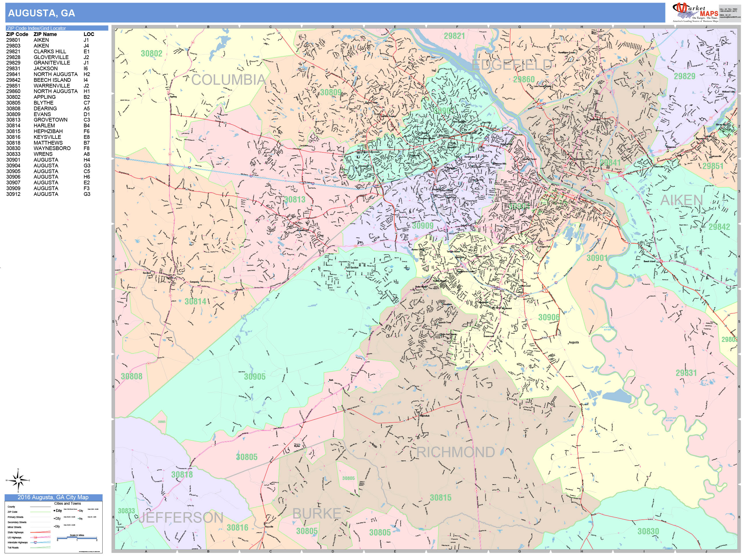Click the compass rose navigation icon
This screenshot has width=747, height=560.
tap(18, 480)
